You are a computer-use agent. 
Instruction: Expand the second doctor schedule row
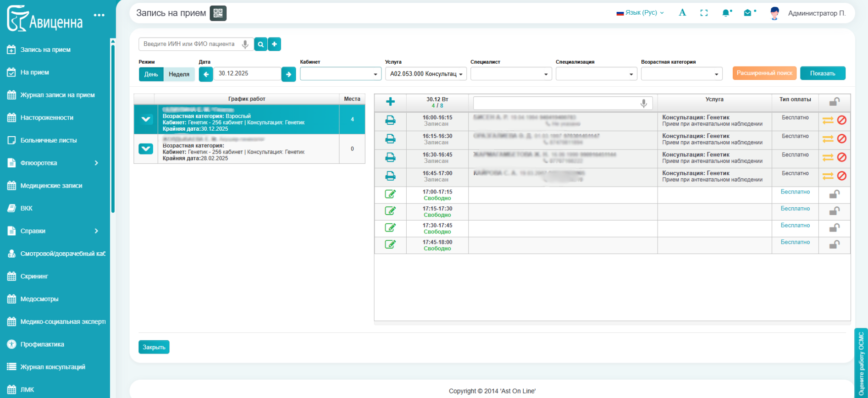point(146,149)
